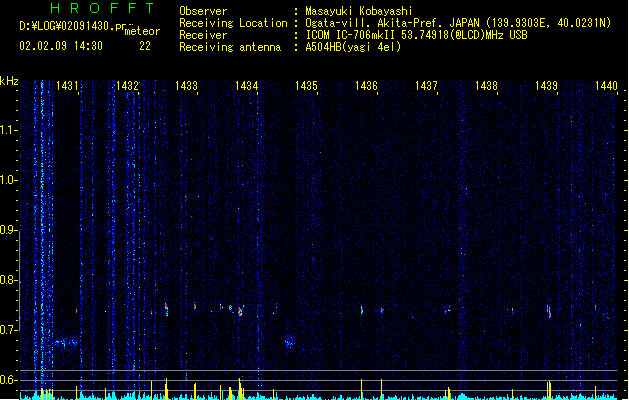Screen dimensions: 629x400
Task: Select the ICOM IC-706mkII receiver text
Action: point(416,35)
